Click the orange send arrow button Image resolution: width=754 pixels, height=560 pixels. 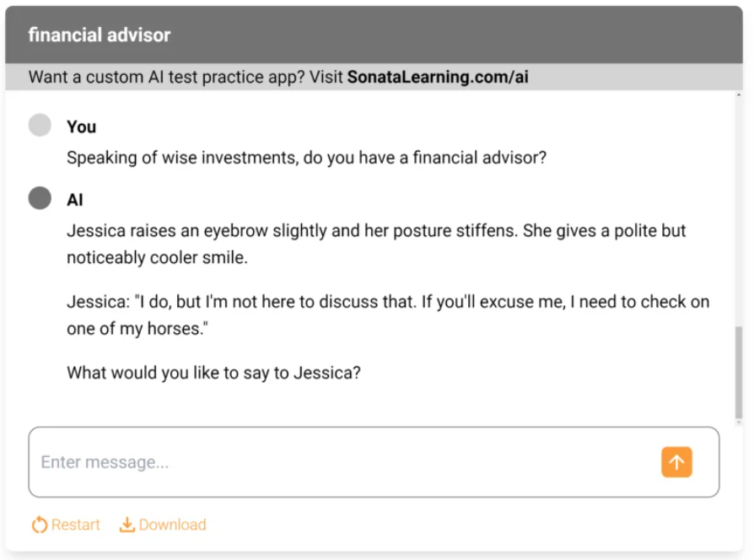click(676, 462)
